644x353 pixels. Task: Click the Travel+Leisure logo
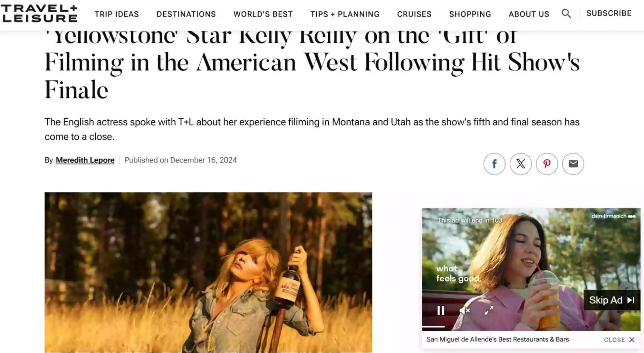39,14
